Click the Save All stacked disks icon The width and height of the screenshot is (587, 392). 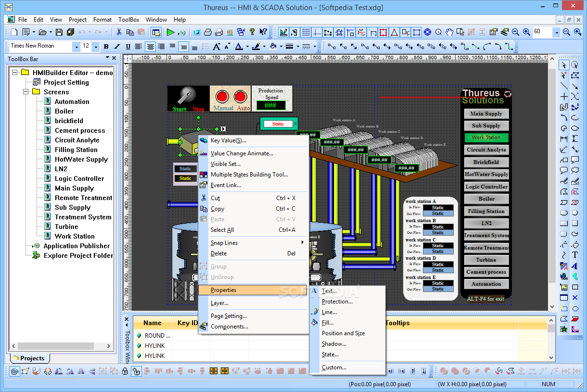(70, 32)
